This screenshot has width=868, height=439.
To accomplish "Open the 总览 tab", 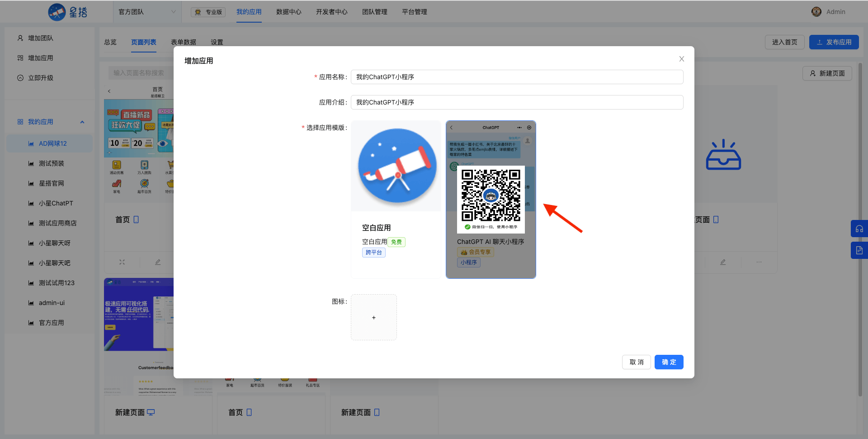I will point(110,42).
